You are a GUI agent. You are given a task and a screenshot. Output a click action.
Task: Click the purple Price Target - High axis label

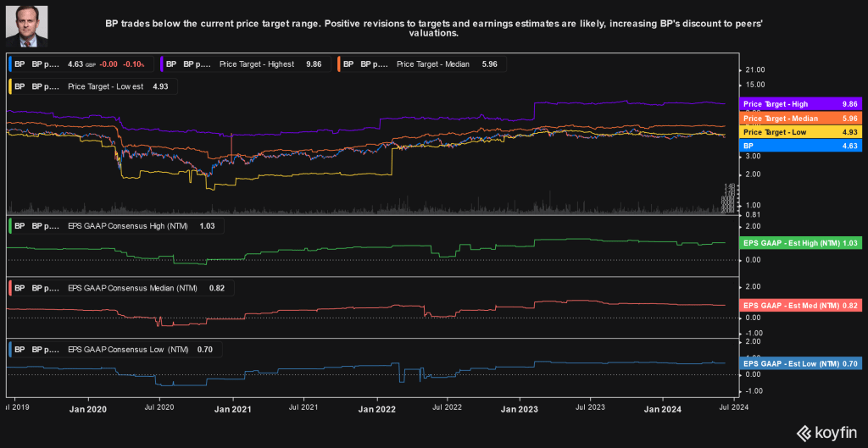point(801,103)
